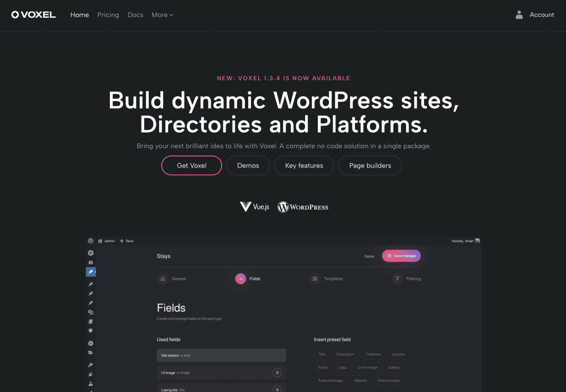Click the Account user silhouette icon
The image size is (566, 392).
pos(519,15)
